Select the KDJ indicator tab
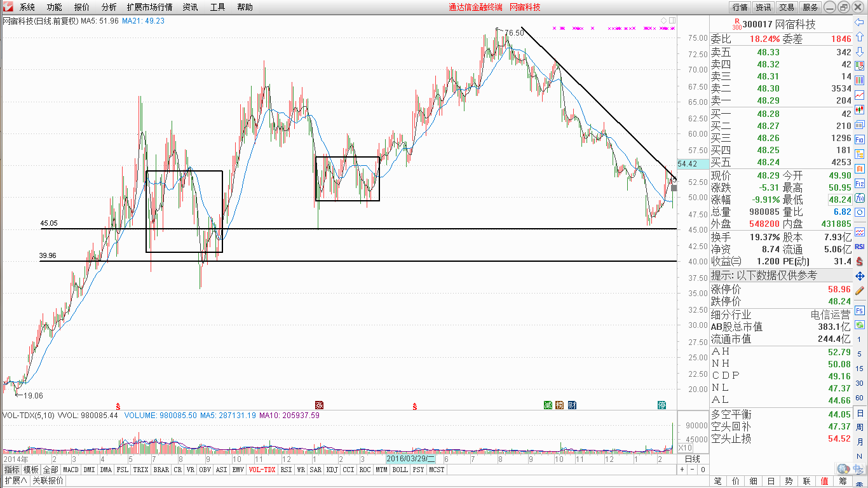Viewport: 868px width, 488px height. point(332,470)
